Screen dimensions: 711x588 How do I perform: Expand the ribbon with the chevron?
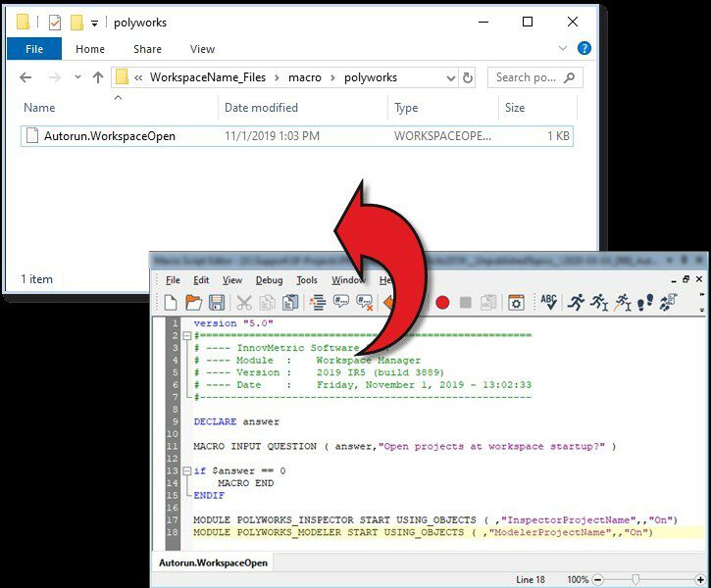(563, 48)
